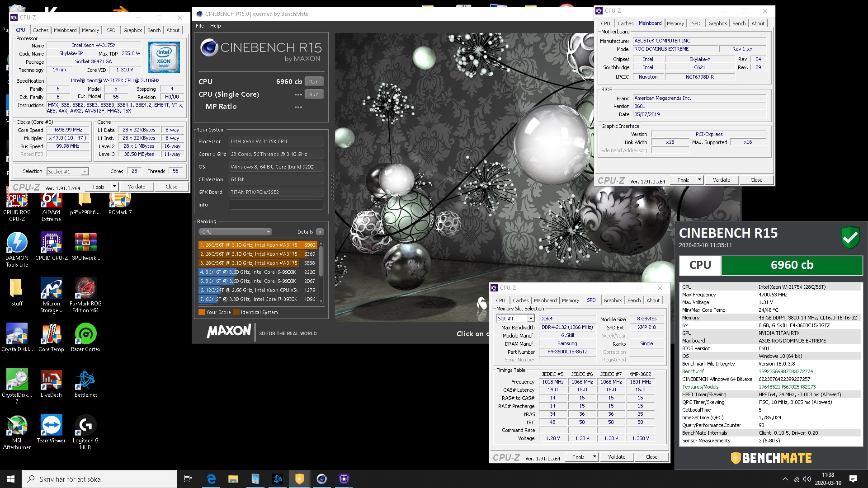The image size is (868, 488).
Task: Launch CrystalDiskInfo desktop shortcut
Action: (17, 338)
